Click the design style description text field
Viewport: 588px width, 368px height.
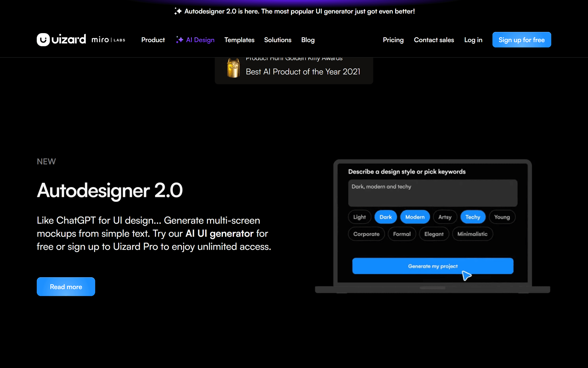(x=433, y=193)
